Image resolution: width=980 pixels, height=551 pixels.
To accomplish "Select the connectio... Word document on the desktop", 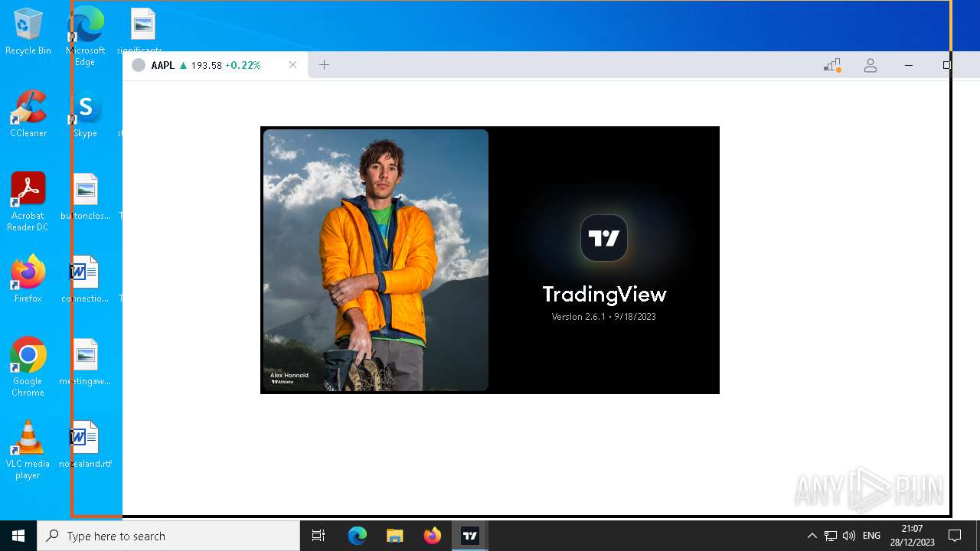I will point(86,279).
